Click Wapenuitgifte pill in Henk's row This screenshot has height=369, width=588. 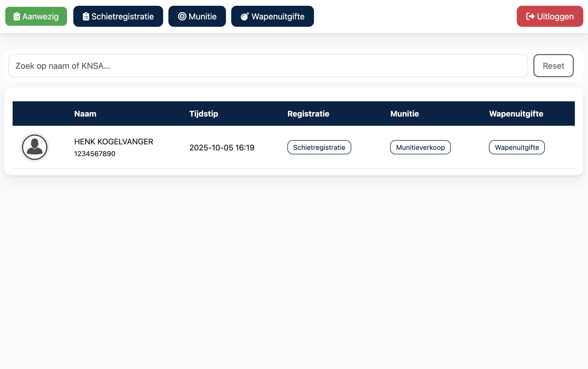(x=517, y=147)
